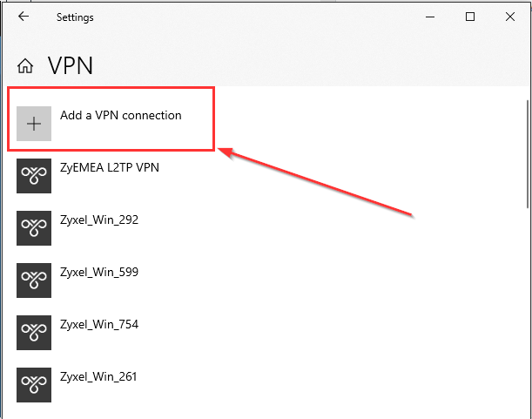Open the ZyEMEA L2TP VPN entry name
532x419 pixels.
pyautogui.click(x=110, y=167)
